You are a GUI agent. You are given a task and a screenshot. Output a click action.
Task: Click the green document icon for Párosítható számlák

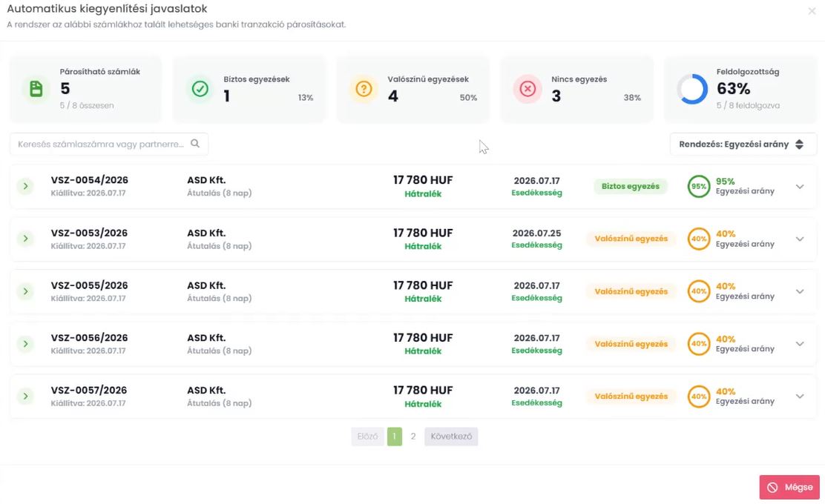[36, 89]
